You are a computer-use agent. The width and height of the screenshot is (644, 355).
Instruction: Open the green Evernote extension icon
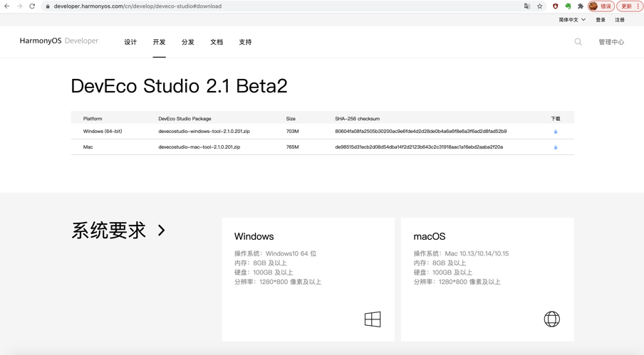point(568,6)
